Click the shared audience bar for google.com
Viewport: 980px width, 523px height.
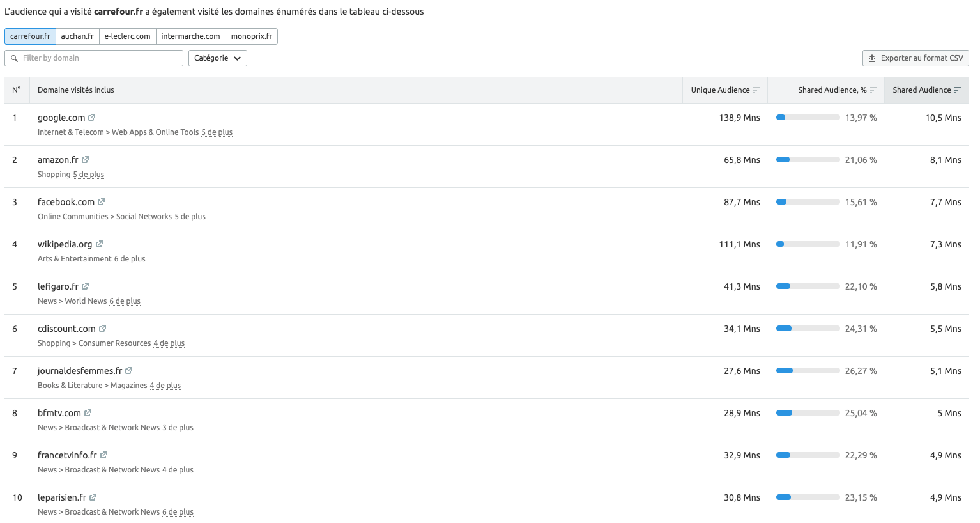(x=808, y=118)
